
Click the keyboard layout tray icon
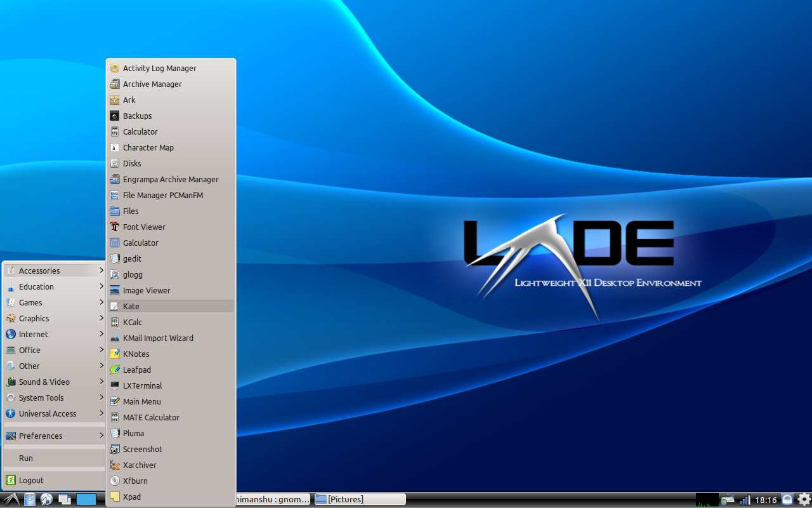[727, 500]
